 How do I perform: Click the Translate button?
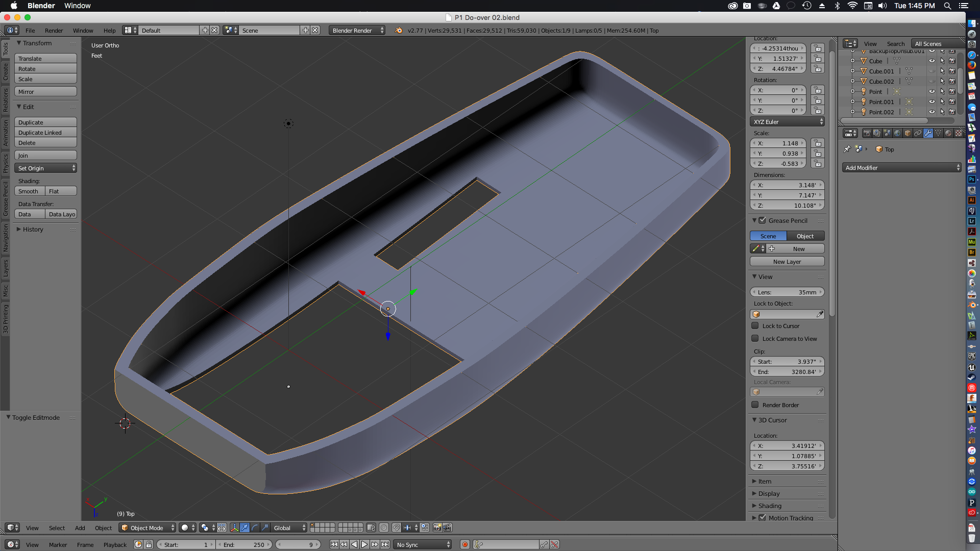45,58
